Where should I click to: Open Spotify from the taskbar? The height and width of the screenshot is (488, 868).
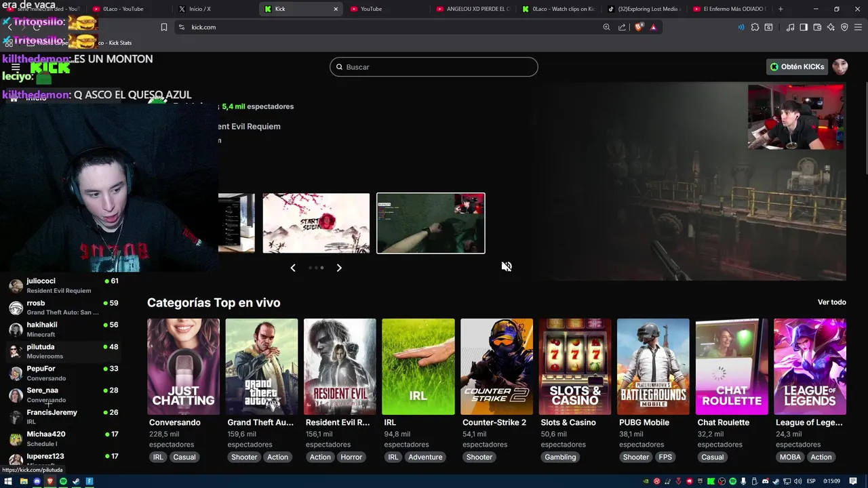click(x=63, y=481)
